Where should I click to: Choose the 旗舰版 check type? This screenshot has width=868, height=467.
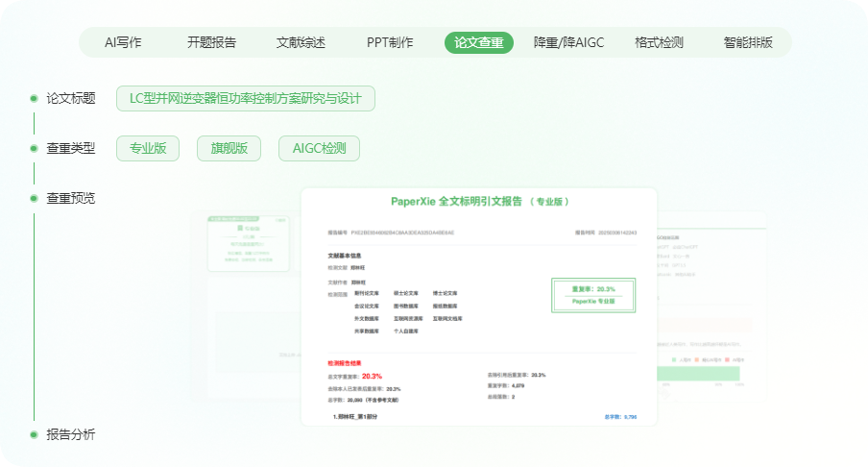coord(229,148)
